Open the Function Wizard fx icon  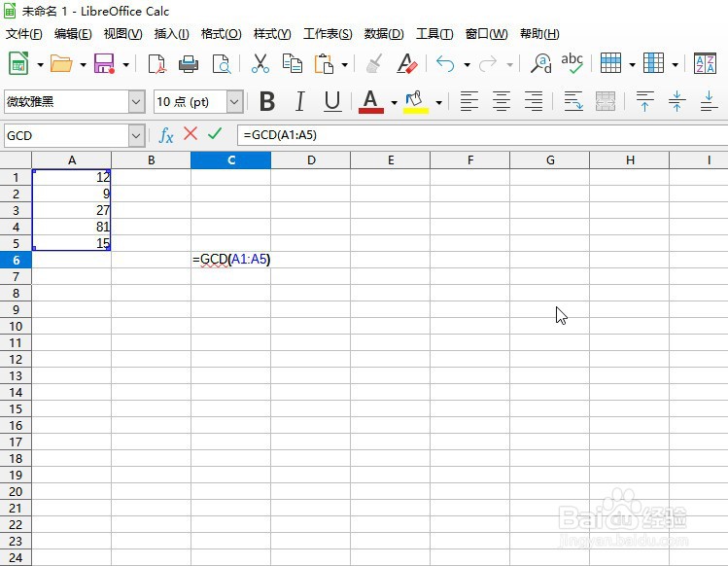click(166, 135)
